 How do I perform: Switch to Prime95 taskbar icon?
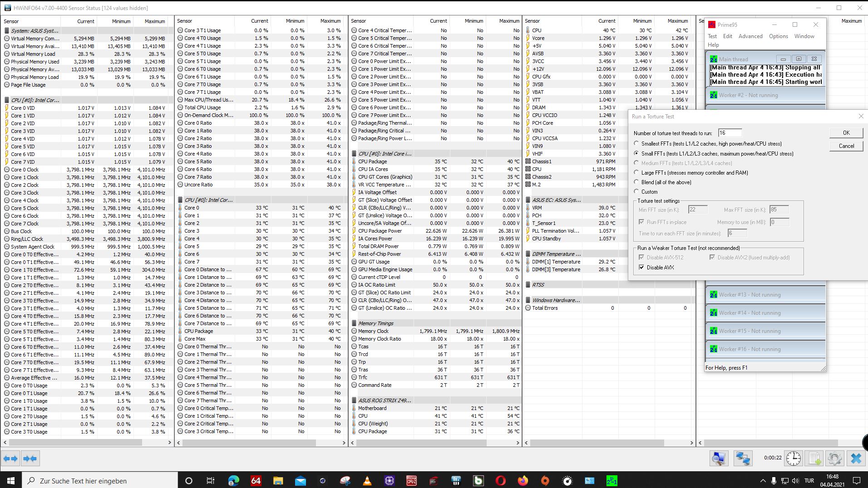(x=612, y=481)
